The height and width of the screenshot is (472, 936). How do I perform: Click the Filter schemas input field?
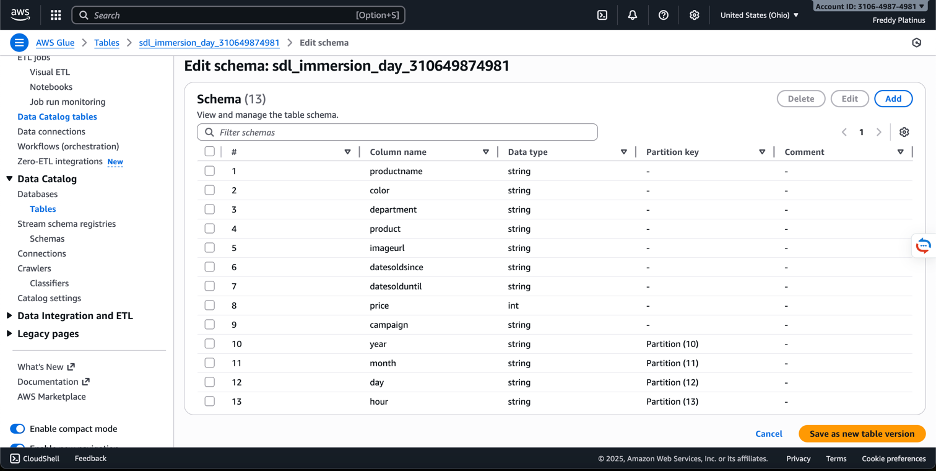[x=397, y=132]
